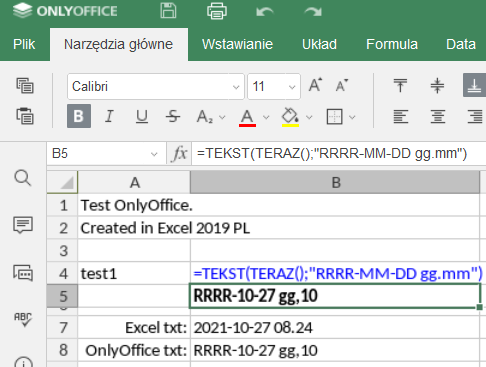Select row 1 header

coord(62,205)
